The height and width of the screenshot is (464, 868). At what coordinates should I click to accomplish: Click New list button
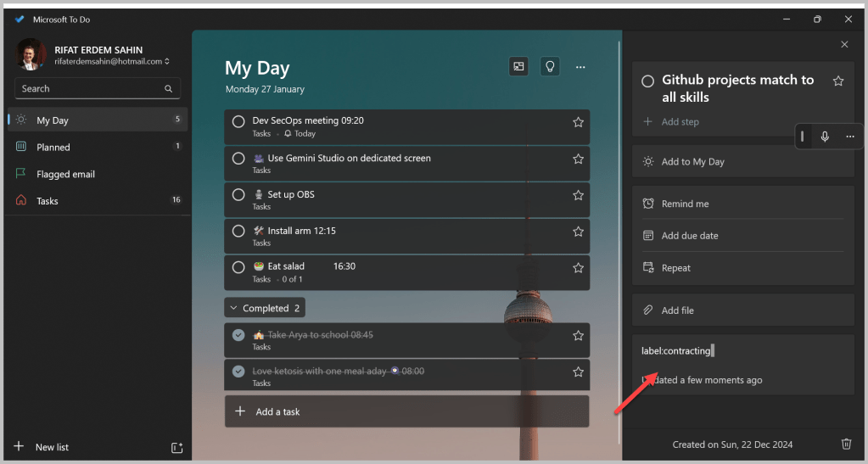tap(42, 447)
